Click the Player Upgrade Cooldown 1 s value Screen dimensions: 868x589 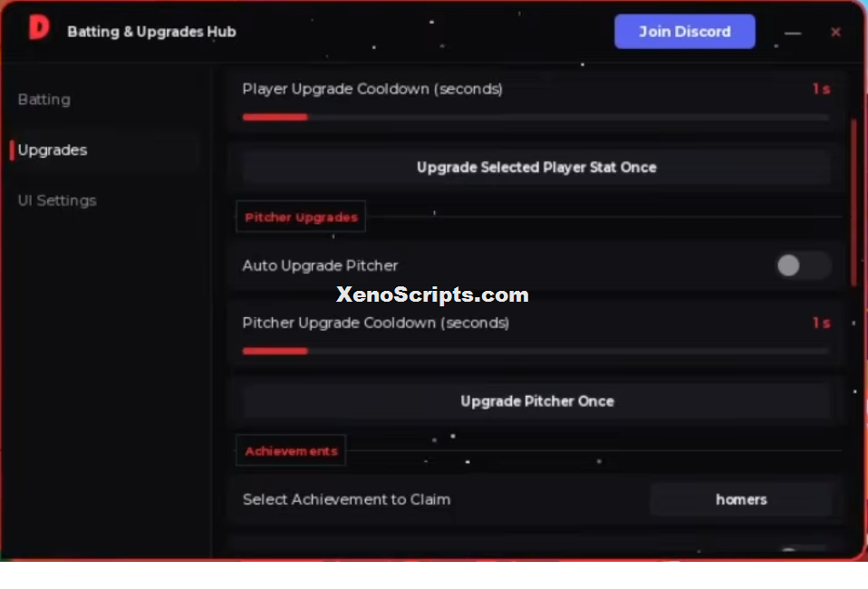pyautogui.click(x=821, y=89)
